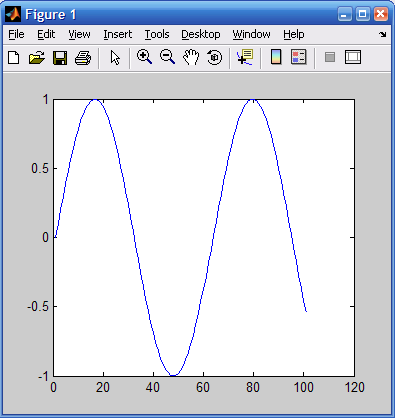Click x-axis tick label 60
Image resolution: width=395 pixels, height=418 pixels.
(203, 387)
